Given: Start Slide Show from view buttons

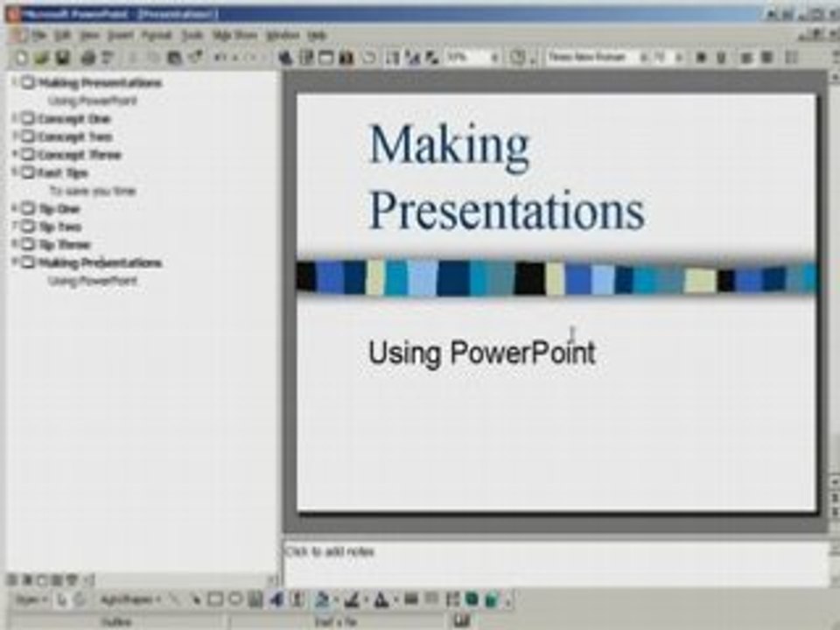Looking at the screenshot, I should point(71,579).
